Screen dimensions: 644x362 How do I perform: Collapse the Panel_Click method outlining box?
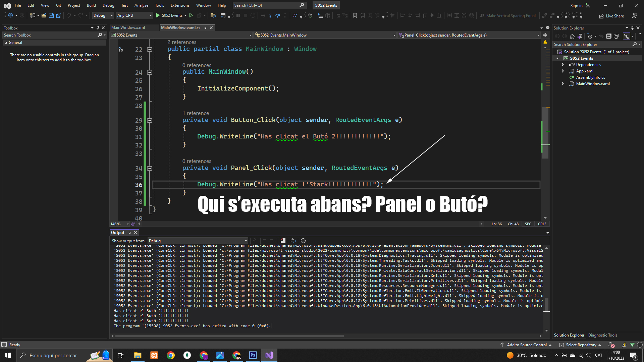(x=150, y=168)
